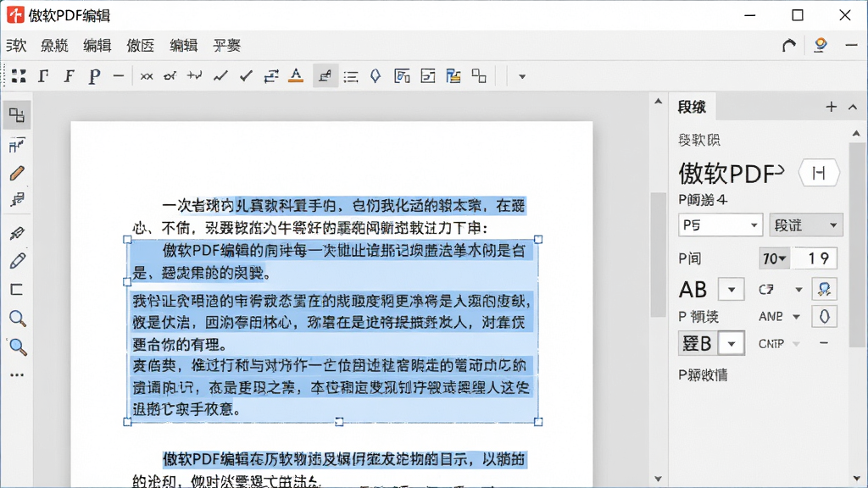Screen dimensions: 868x488
Task: Click the plus-check toolbar icon
Action: point(194,75)
